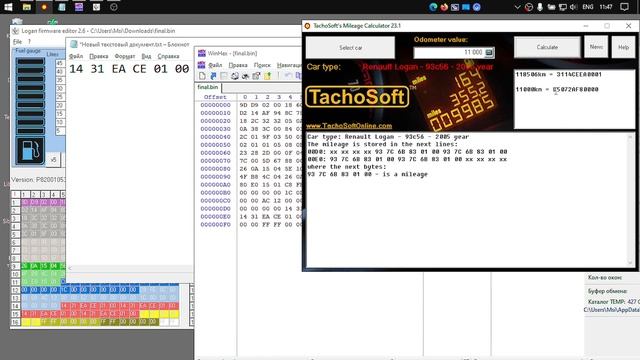Click Notepad horizontal scrollbar left arrow
The width and height of the screenshot is (640, 360).
click(69, 268)
